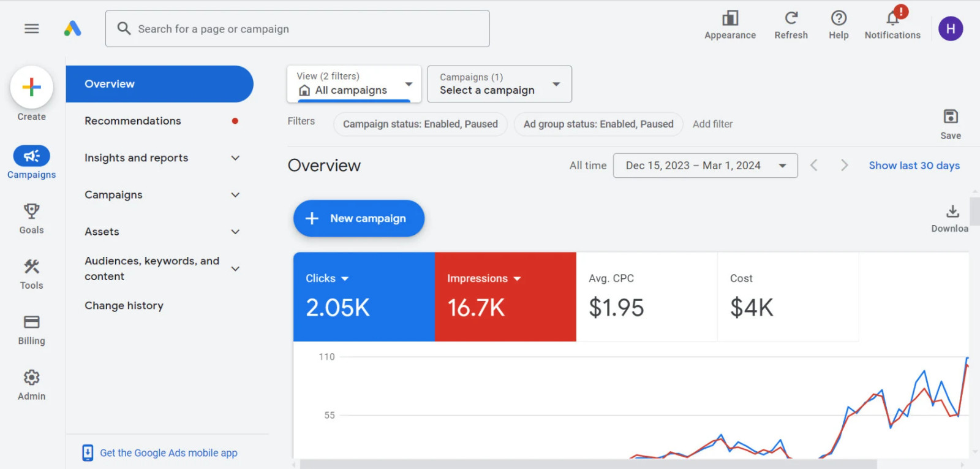Select the Cost metric card
Image resolution: width=980 pixels, height=469 pixels.
point(788,297)
